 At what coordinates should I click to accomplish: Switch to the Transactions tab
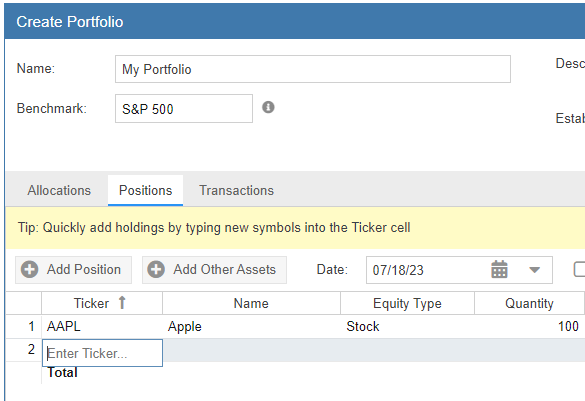pos(237,190)
